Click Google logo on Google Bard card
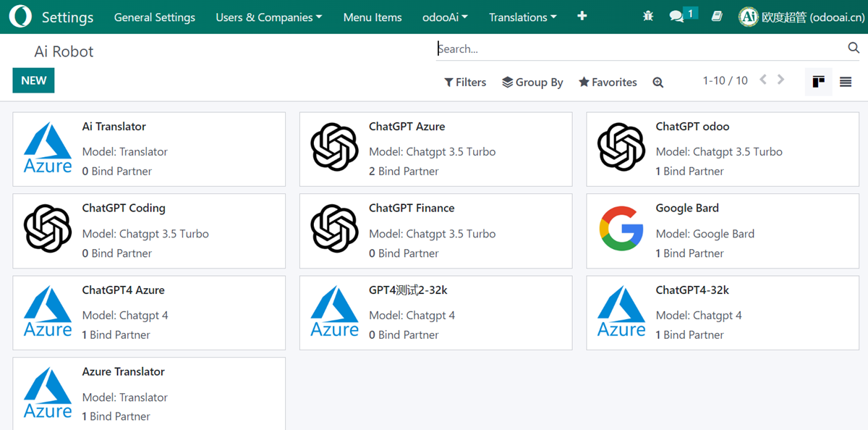 pyautogui.click(x=621, y=229)
